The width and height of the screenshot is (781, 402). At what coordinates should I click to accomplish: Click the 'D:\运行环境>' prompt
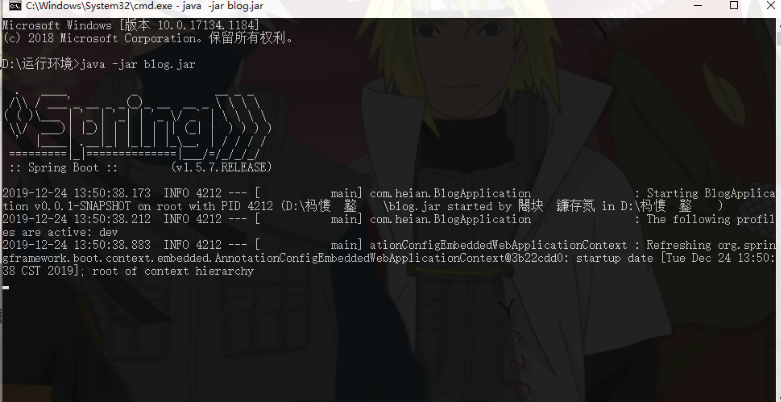pos(40,64)
